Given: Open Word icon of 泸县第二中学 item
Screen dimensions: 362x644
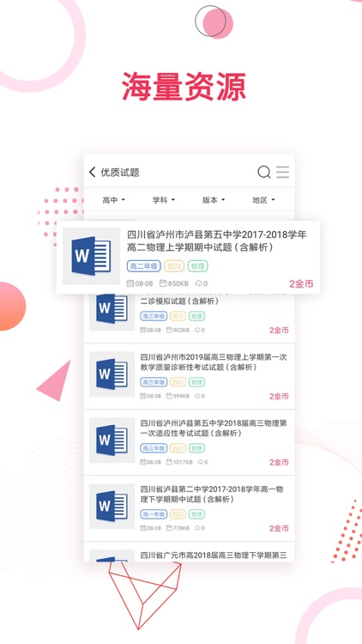Looking at the screenshot, I should [112, 507].
